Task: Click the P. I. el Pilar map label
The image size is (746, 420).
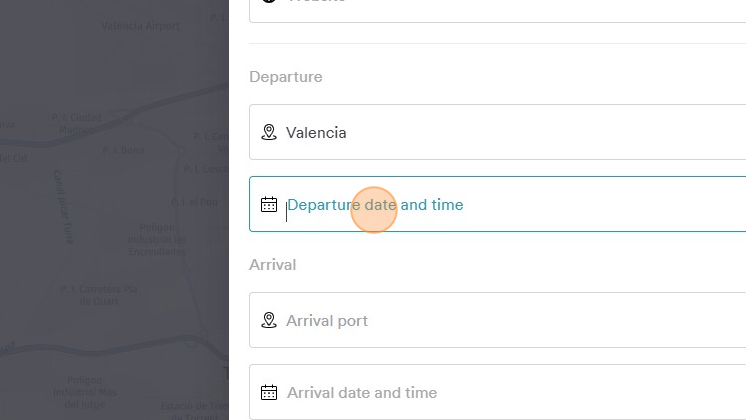Action: (x=194, y=202)
